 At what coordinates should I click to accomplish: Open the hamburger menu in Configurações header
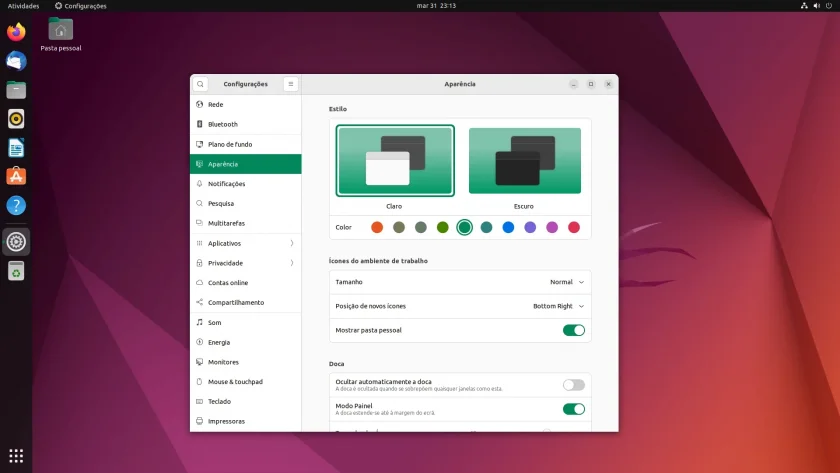291,84
